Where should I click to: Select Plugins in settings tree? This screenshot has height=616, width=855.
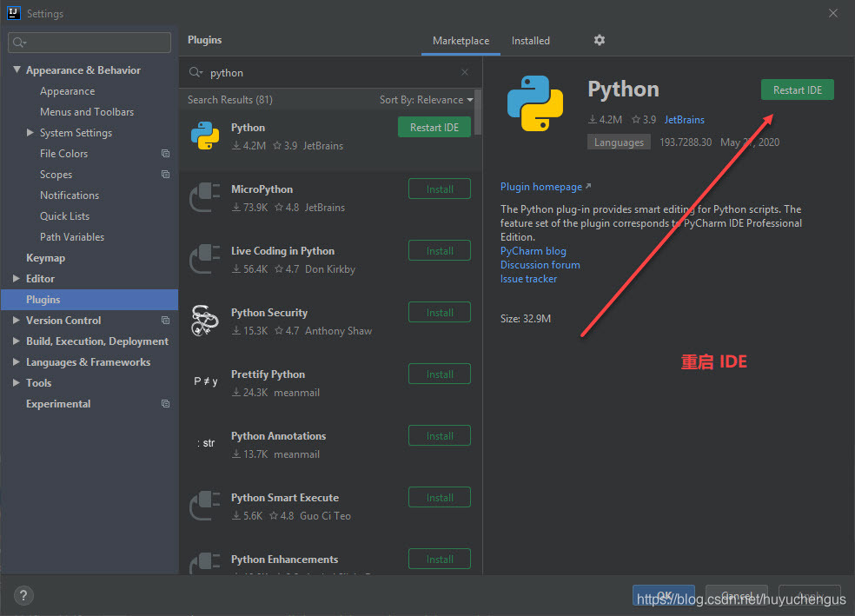coord(89,300)
